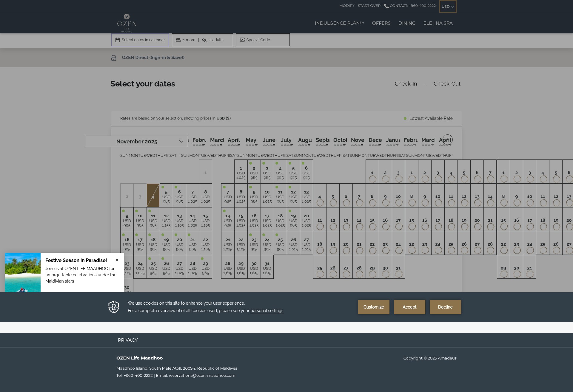Screen dimensions: 573x392
Task: Select November 12 at USD 1,155
Action: 166,219
